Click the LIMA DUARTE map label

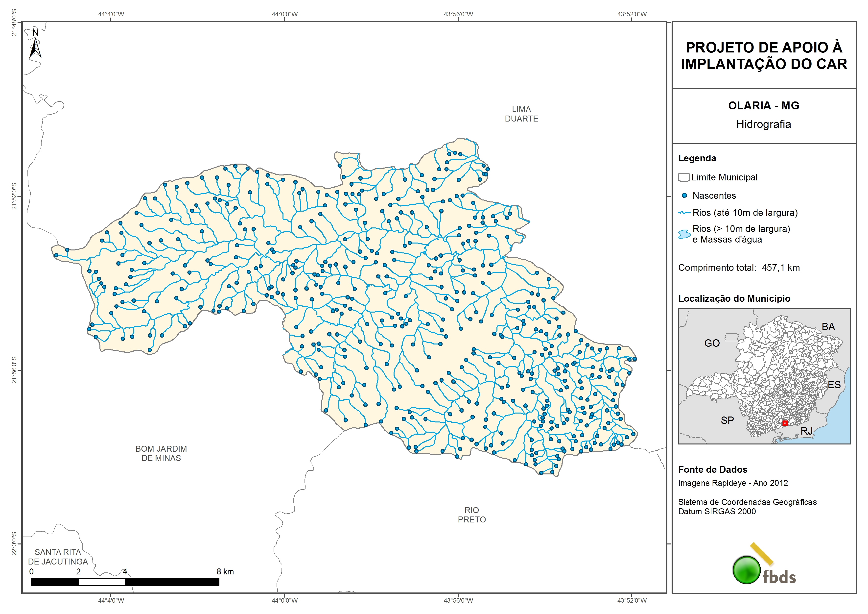[x=521, y=114]
